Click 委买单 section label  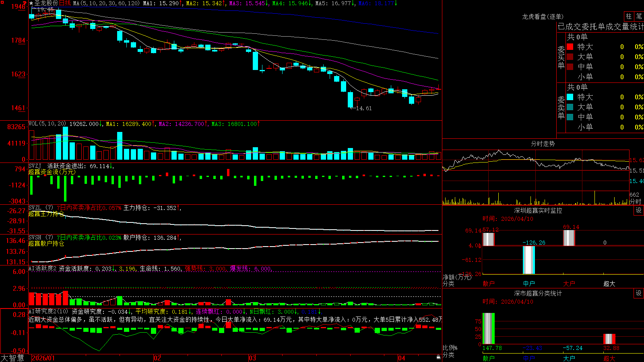(x=561, y=58)
